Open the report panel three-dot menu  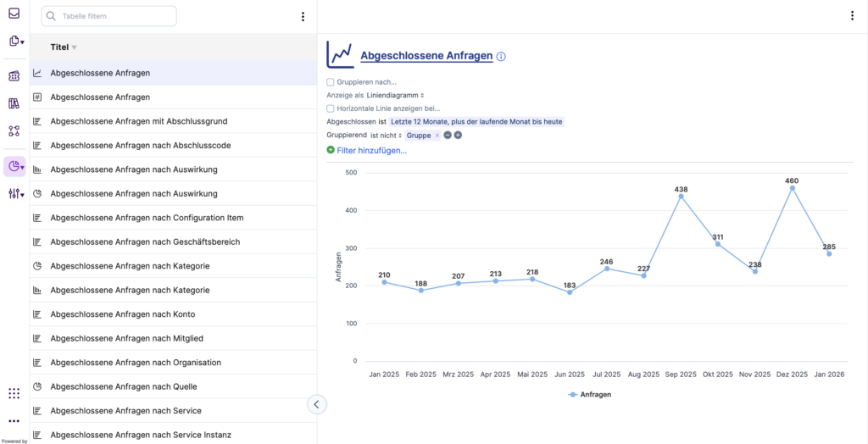853,16
